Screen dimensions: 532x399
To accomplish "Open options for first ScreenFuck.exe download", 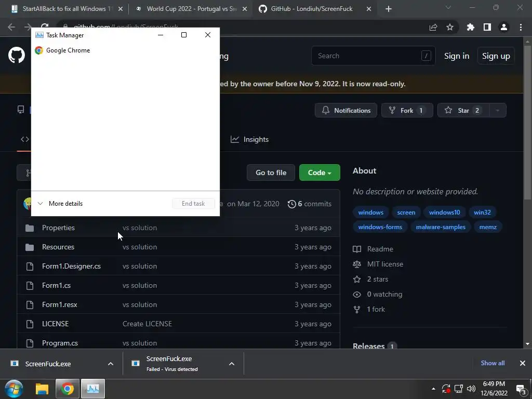I will point(111,364).
